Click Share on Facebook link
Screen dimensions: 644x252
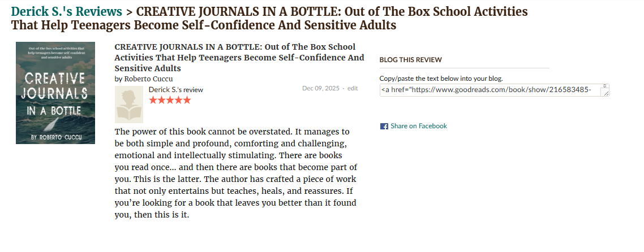pyautogui.click(x=418, y=126)
